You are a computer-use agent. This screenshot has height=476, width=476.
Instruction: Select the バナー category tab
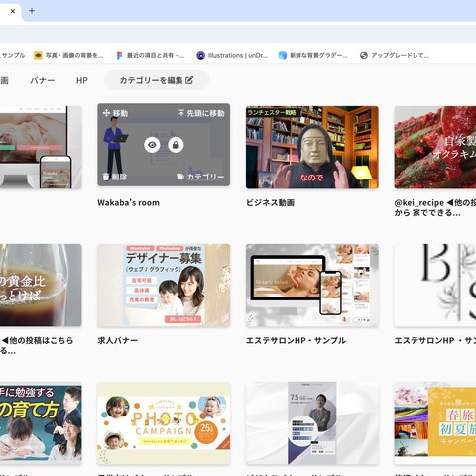43,80
